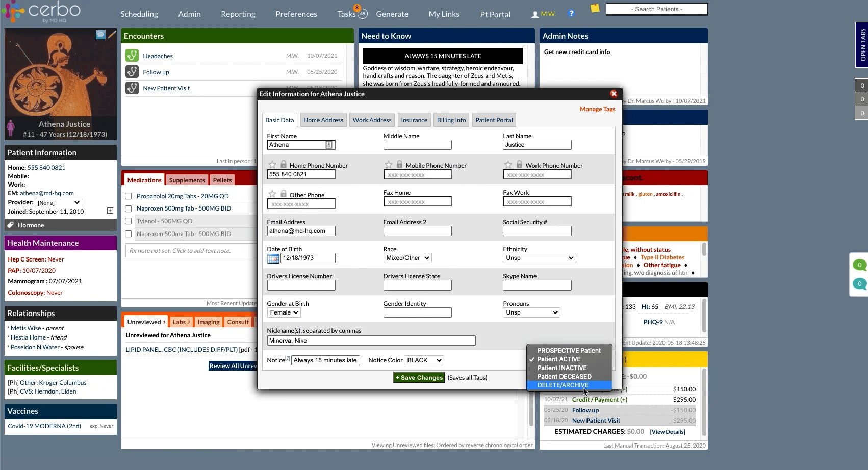
Task: Click the star beside Mobile Phone Number
Action: coord(389,165)
